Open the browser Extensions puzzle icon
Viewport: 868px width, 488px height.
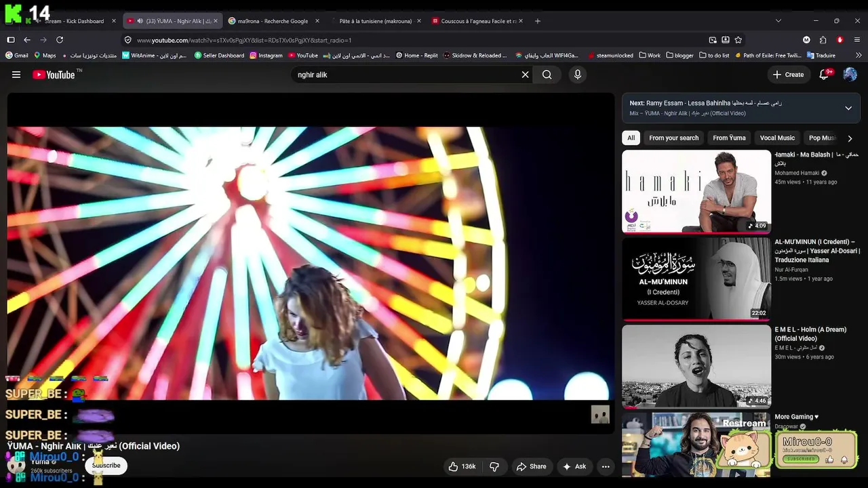(x=823, y=40)
